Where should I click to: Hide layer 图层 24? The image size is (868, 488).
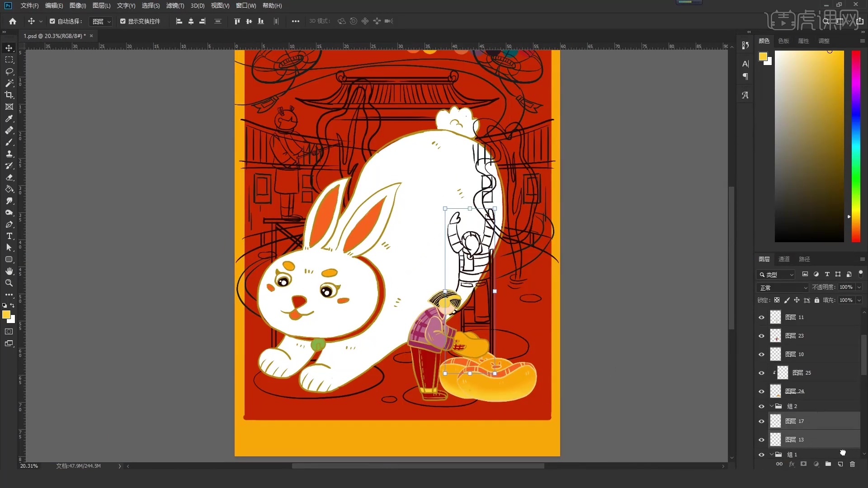(x=761, y=391)
